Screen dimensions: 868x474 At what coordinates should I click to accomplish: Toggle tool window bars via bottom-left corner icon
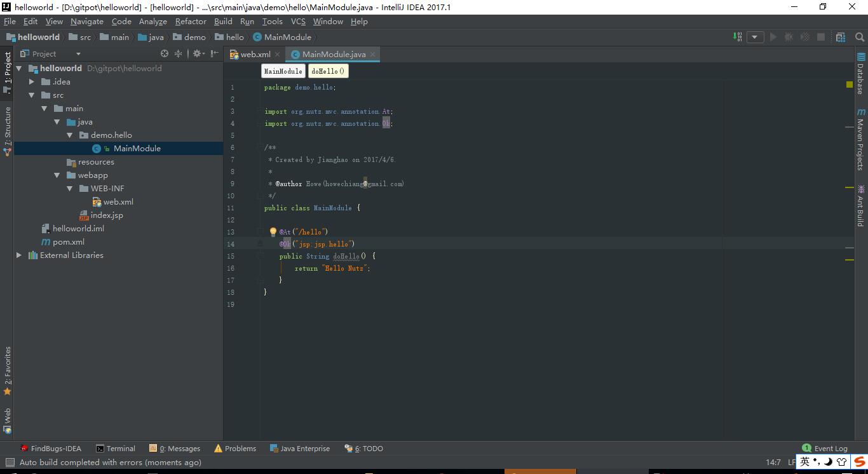(x=9, y=463)
